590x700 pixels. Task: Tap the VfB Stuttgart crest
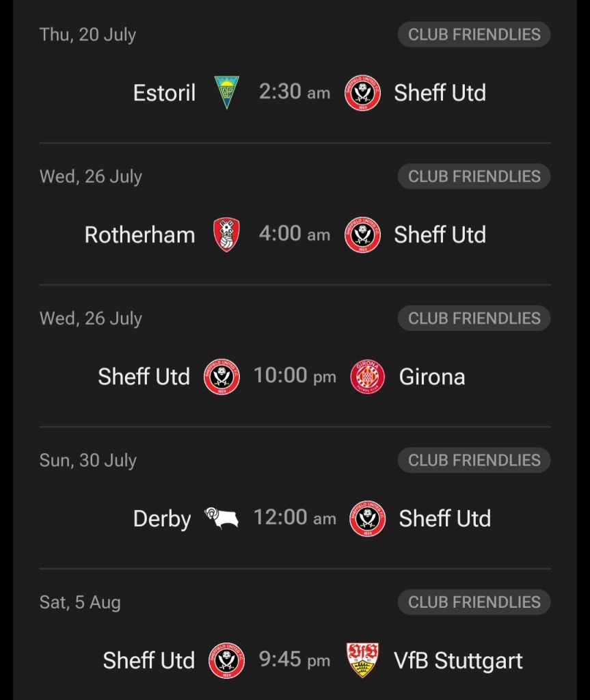coord(362,660)
